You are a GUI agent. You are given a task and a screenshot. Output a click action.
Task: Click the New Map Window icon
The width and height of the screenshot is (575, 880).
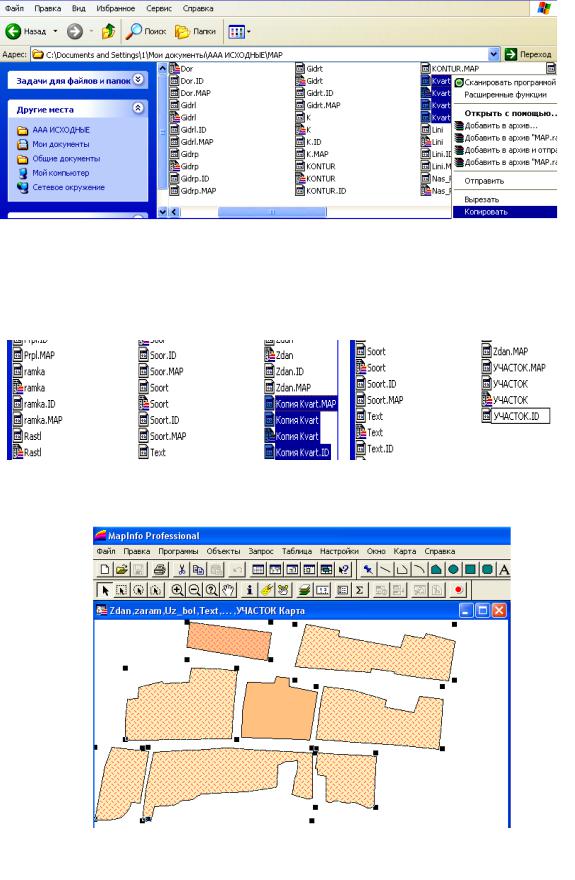[275, 570]
